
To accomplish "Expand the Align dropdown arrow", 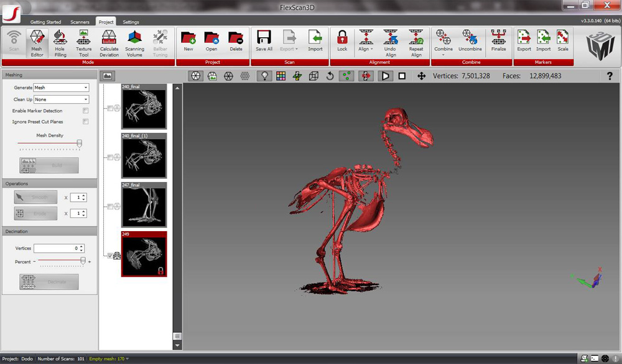I will (x=372, y=49).
